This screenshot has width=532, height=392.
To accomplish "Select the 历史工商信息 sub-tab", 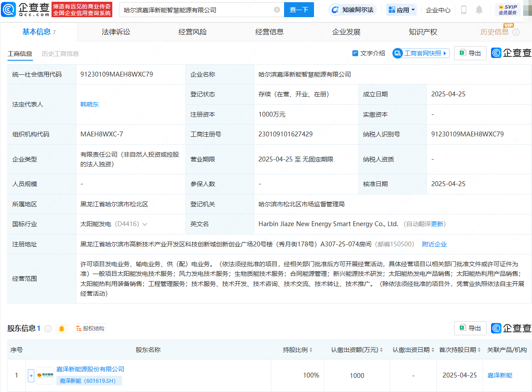I will 60,54.
